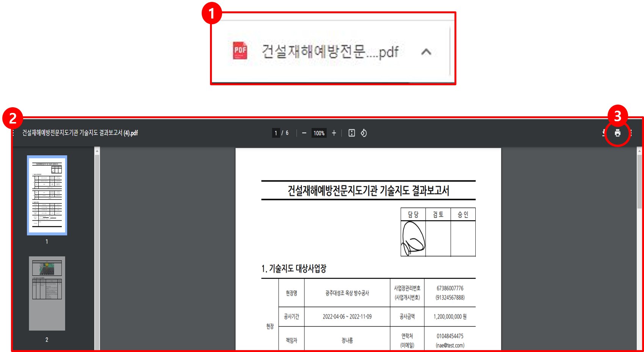Click the red PDF file icon
The height and width of the screenshot is (352, 644).
click(240, 51)
